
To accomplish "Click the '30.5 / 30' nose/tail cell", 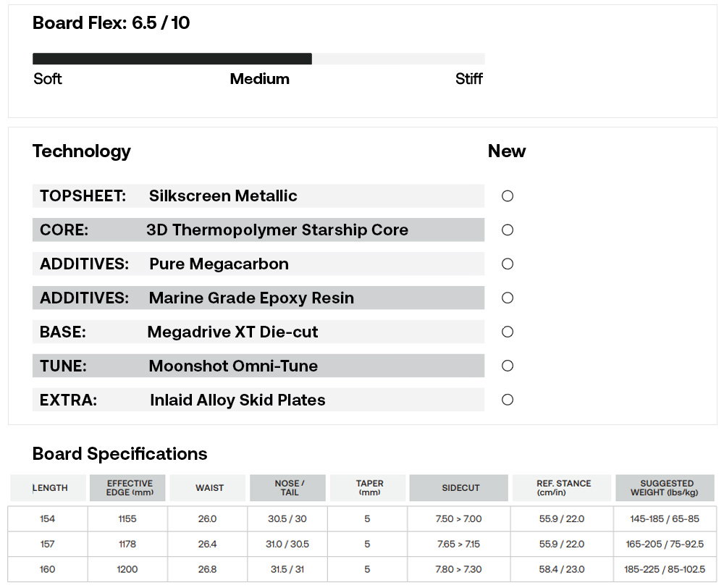I will [287, 518].
